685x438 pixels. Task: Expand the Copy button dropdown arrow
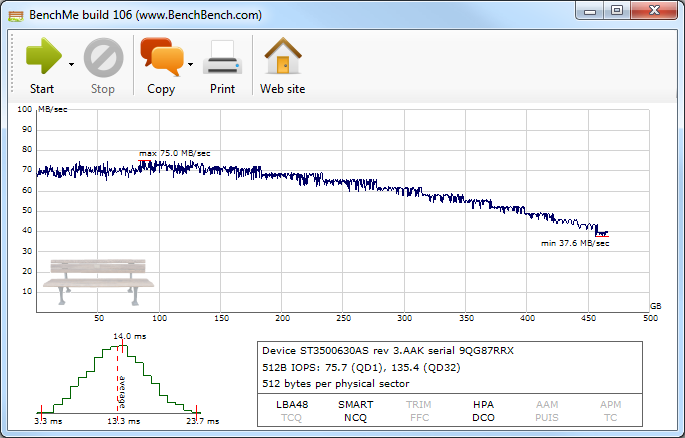[190, 65]
